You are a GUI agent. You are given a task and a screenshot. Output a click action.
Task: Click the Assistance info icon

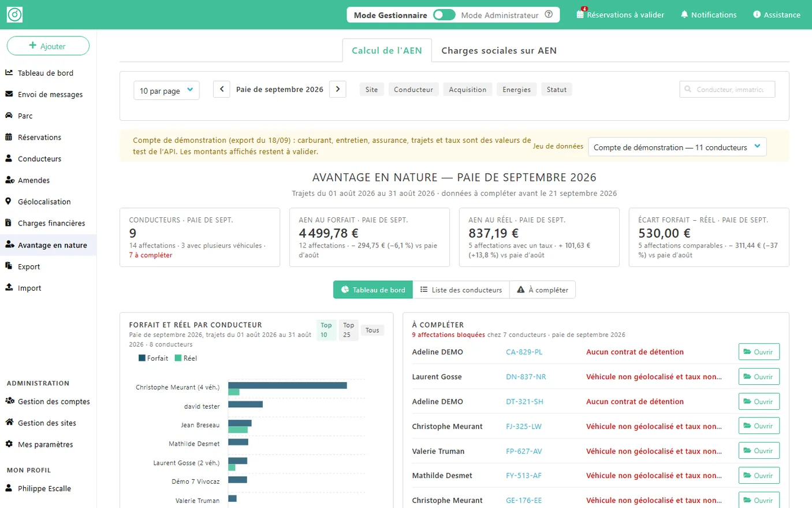point(757,14)
